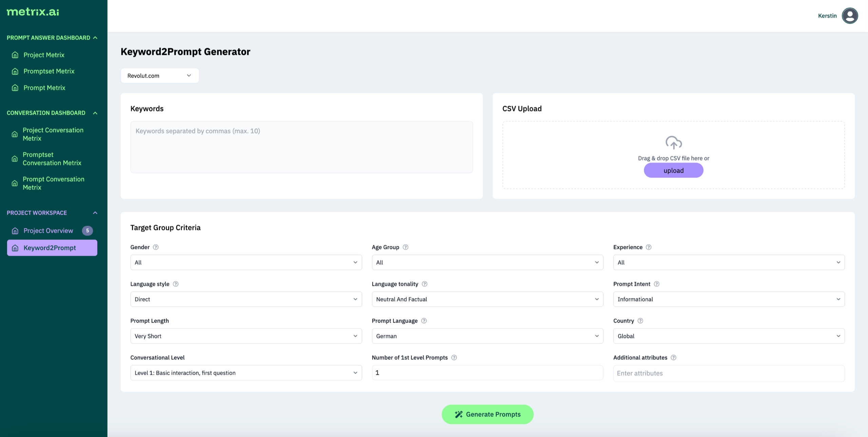This screenshot has width=868, height=437.
Task: Click help icon beside Age Group
Action: click(406, 247)
